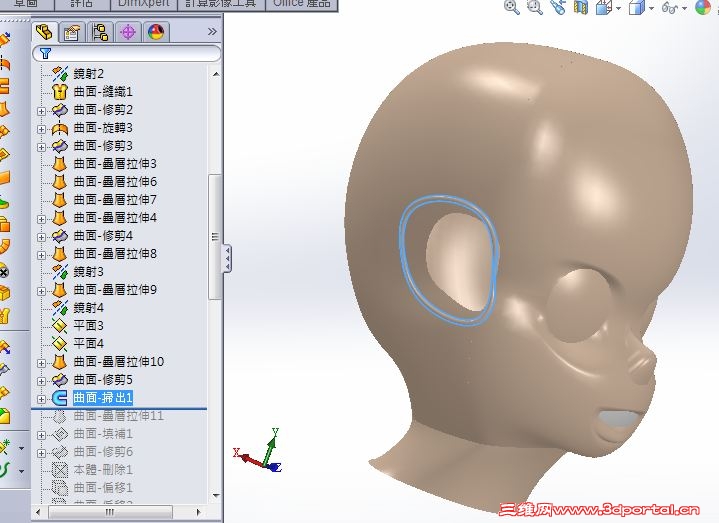This screenshot has width=719, height=523.
Task: Click the 平面3 plane icon
Action: (x=60, y=326)
